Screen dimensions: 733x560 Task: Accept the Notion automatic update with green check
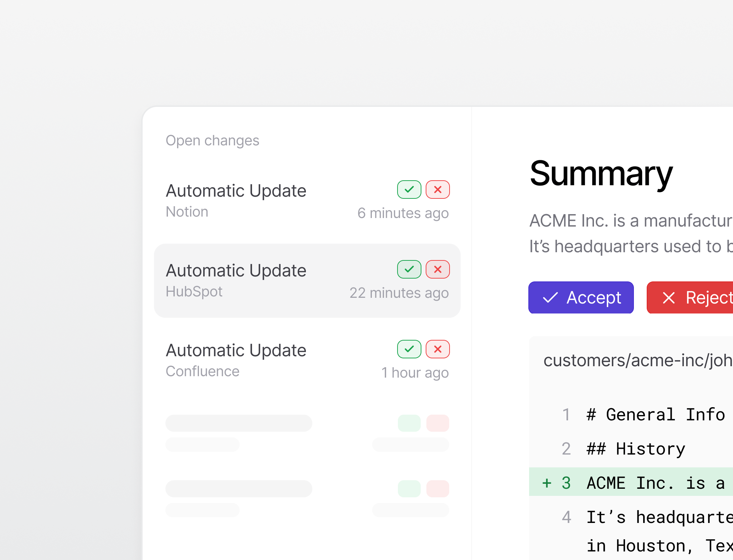(409, 190)
